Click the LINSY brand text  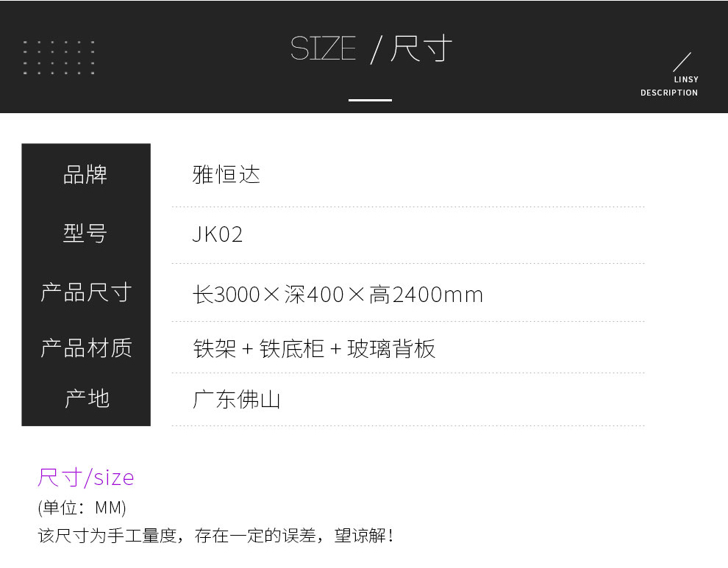point(686,79)
